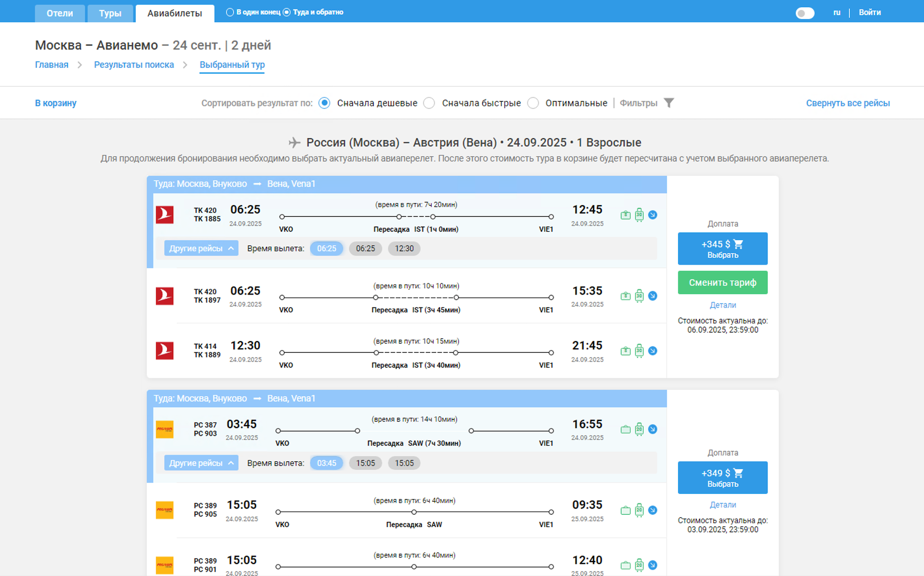This screenshot has width=924, height=576.
Task: Open the 'Туры' tab
Action: point(110,13)
